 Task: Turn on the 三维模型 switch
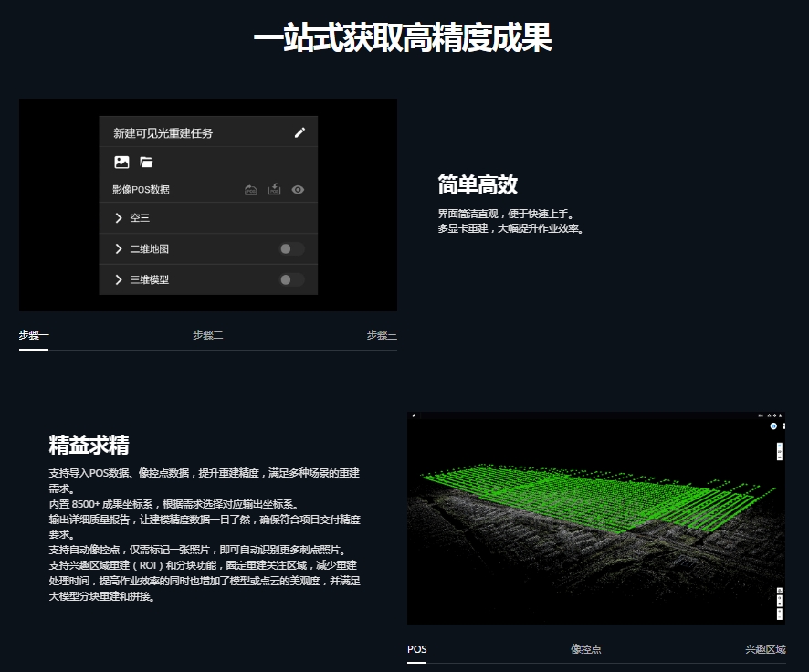(x=291, y=279)
